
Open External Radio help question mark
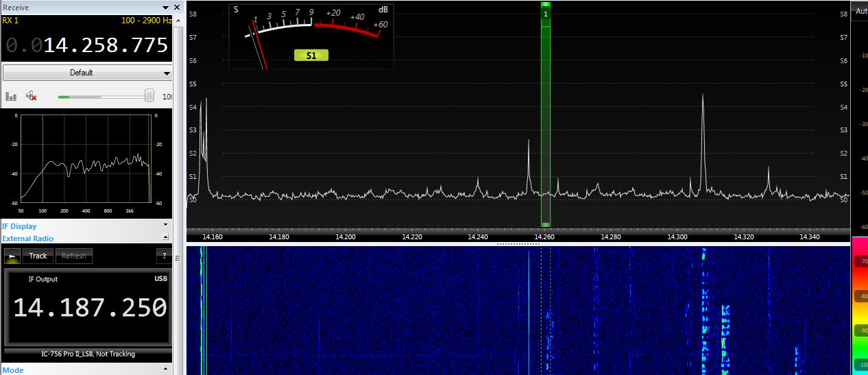pos(164,256)
